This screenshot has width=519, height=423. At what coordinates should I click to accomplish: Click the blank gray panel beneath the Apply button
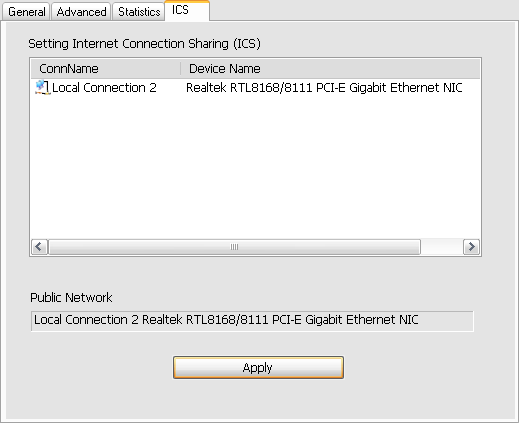[x=258, y=398]
